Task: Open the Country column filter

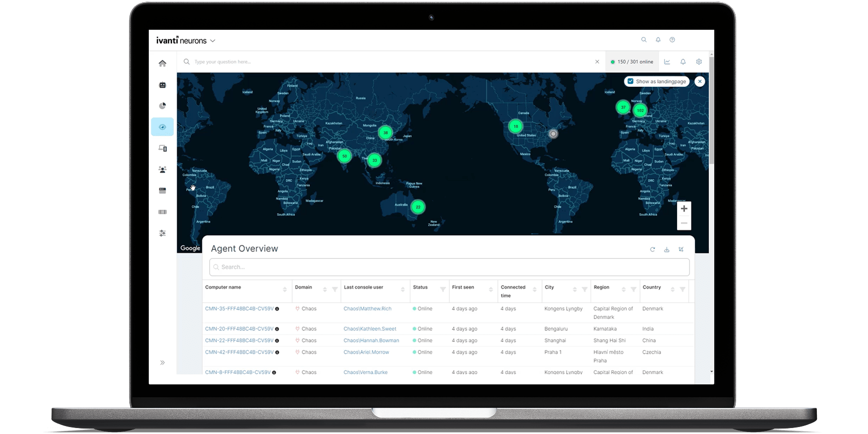Action: [x=682, y=290]
